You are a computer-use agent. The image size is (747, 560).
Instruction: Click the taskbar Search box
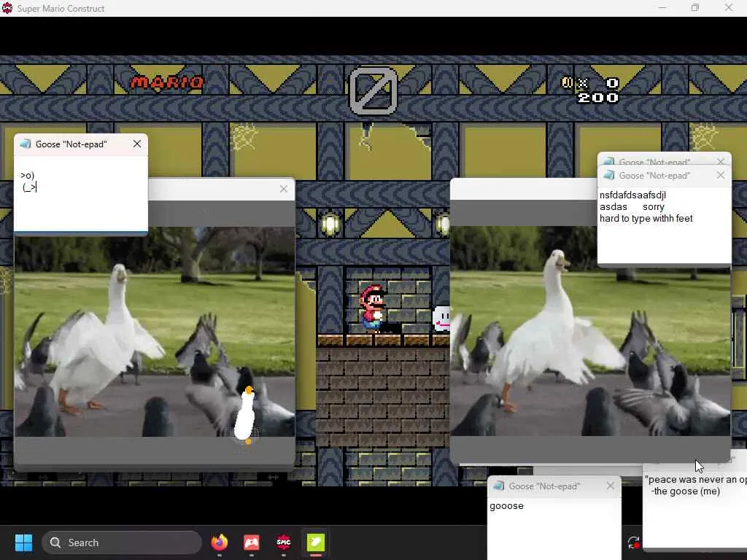click(x=122, y=542)
